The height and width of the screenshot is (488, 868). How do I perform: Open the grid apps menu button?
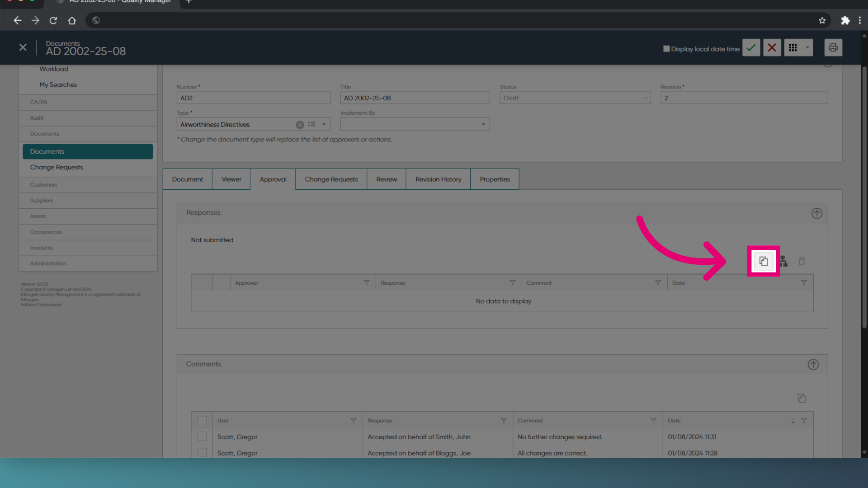(x=793, y=47)
